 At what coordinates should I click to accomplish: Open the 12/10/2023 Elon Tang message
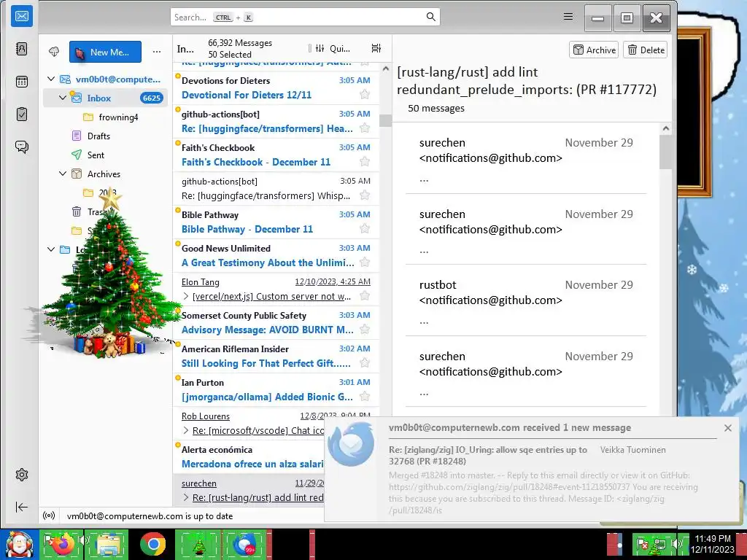(276, 289)
